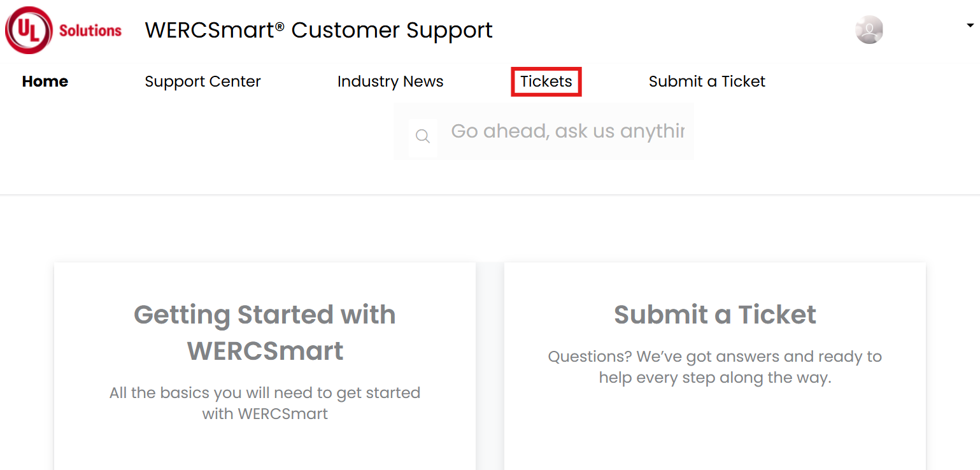Expand the account dropdown arrow beside avatar
This screenshot has height=470, width=980.
click(x=970, y=26)
